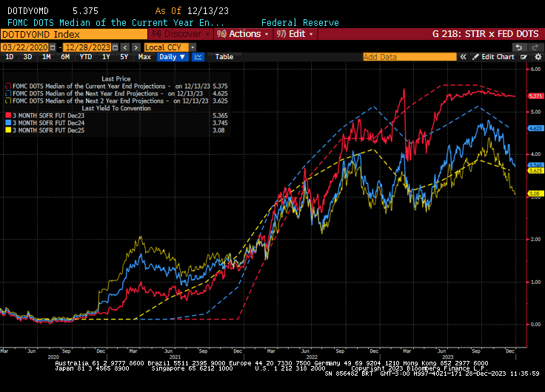This screenshot has width=545, height=392.
Task: Click the DOTDYOMD Index security field
Action: tap(74, 34)
